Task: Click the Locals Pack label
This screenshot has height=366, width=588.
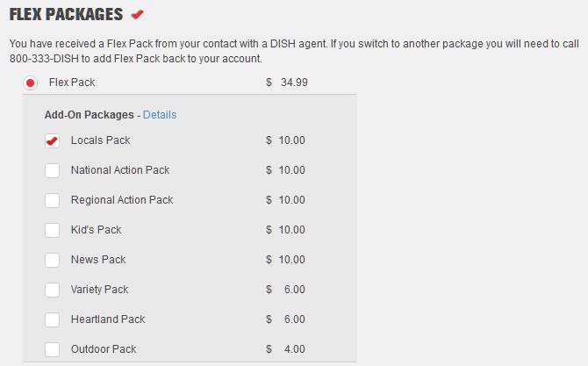Action: [x=100, y=140]
